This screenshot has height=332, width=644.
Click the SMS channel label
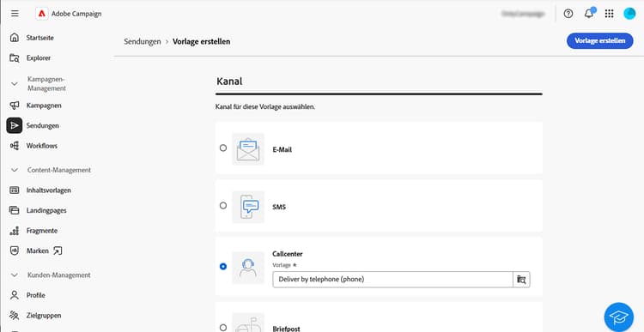tap(279, 208)
